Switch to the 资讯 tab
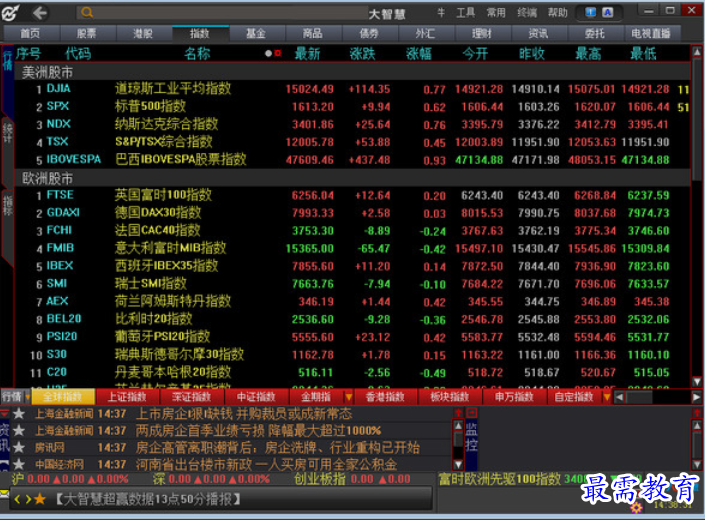 point(538,33)
